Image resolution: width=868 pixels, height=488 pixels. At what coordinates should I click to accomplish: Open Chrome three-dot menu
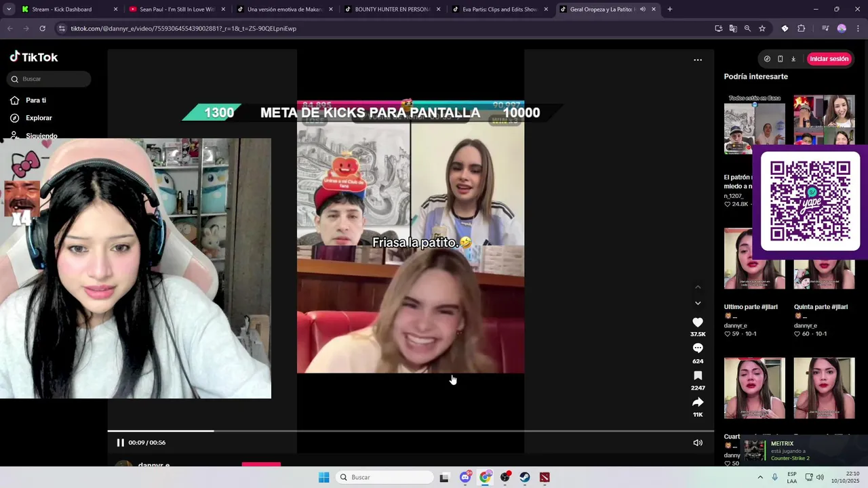click(858, 28)
